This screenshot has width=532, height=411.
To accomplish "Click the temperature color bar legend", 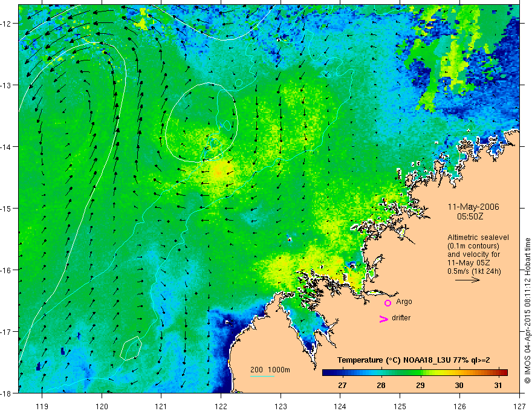I will tap(415, 373).
